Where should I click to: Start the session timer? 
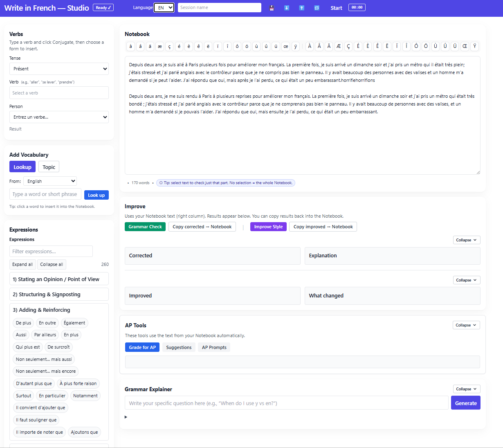(x=336, y=7)
